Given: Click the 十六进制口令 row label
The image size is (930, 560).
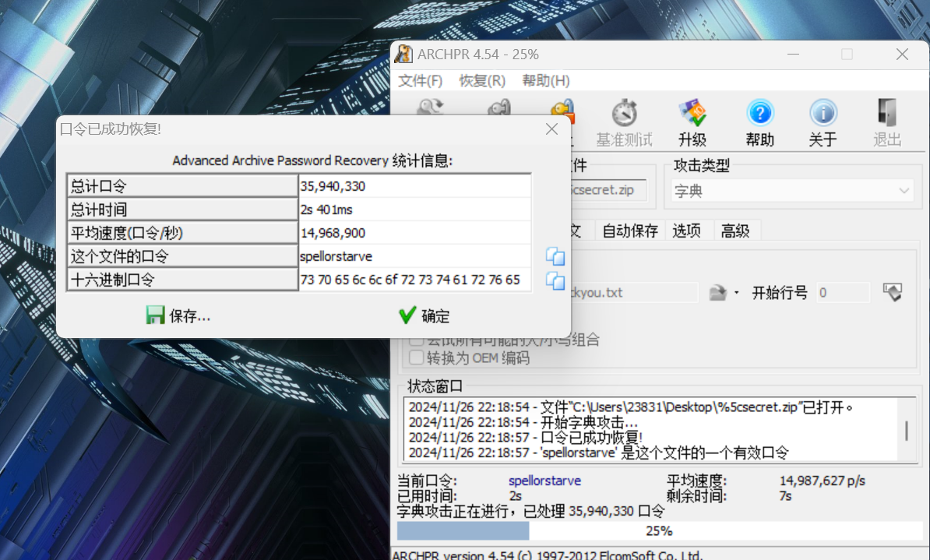Looking at the screenshot, I should coord(182,280).
